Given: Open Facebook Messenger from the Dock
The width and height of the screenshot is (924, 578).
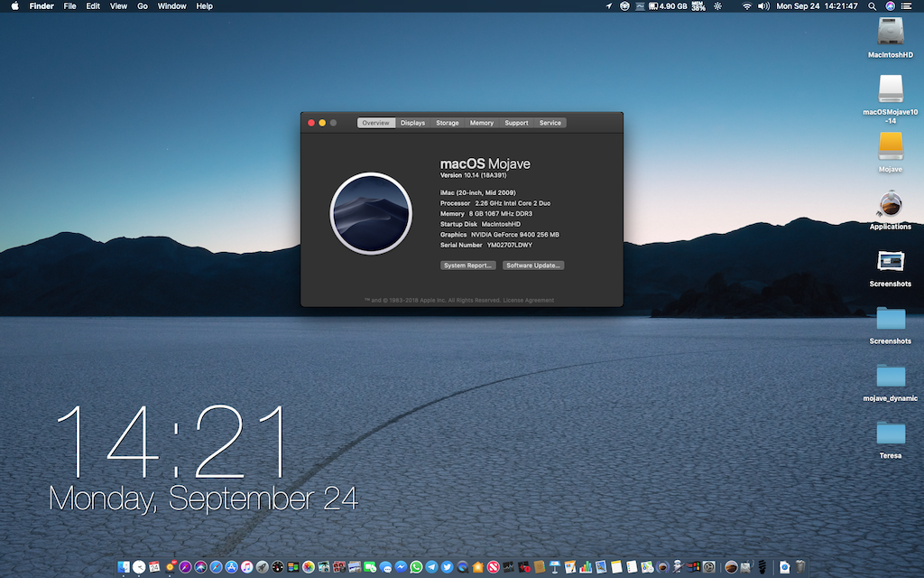Looking at the screenshot, I should point(401,567).
